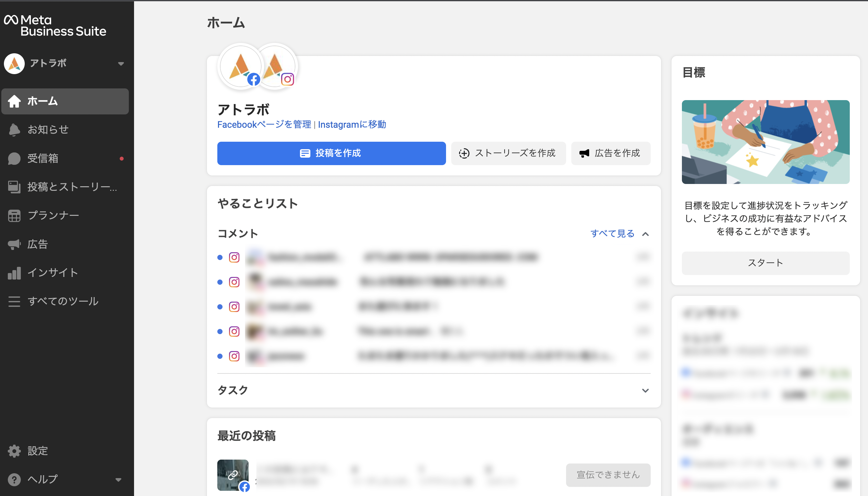Image resolution: width=868 pixels, height=496 pixels.
Task: Click Instagram icon on third comment row
Action: pos(234,307)
